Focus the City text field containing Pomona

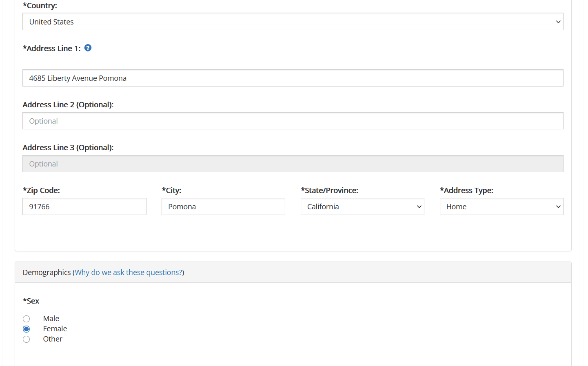[x=223, y=206]
